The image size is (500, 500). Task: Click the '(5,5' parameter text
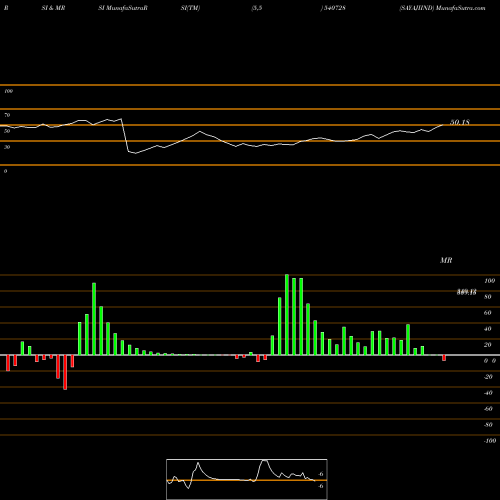coord(257,8)
